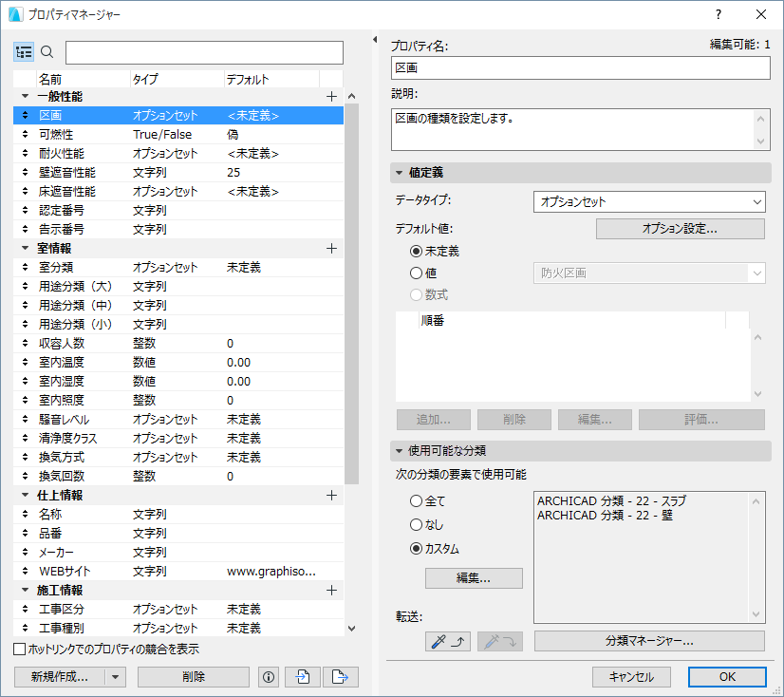Select the 工事種別 property row
This screenshot has height=697, width=784.
[x=178, y=628]
